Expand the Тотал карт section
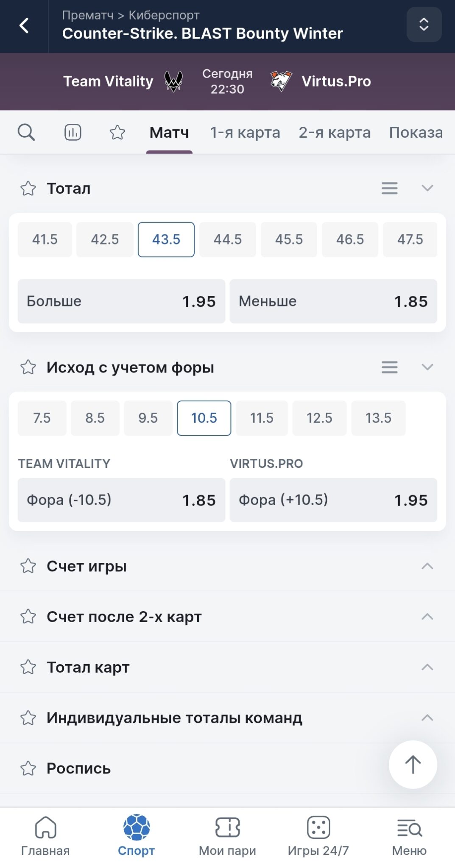 [x=427, y=667]
